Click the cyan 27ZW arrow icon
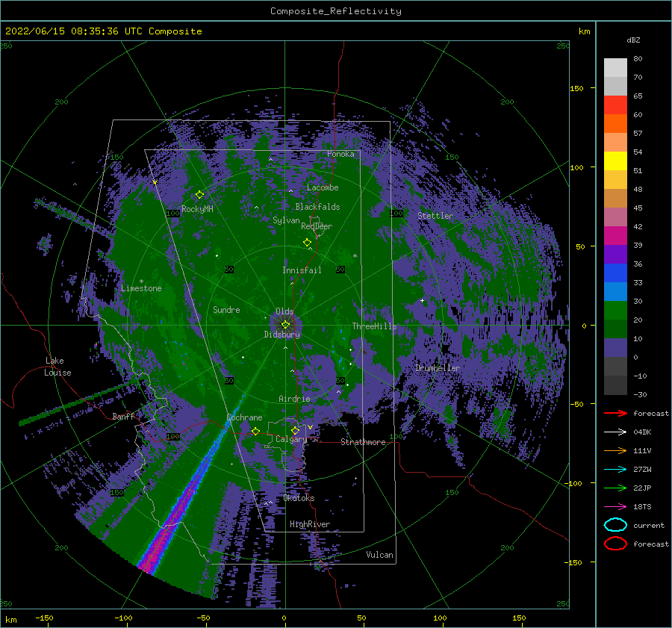 point(615,470)
